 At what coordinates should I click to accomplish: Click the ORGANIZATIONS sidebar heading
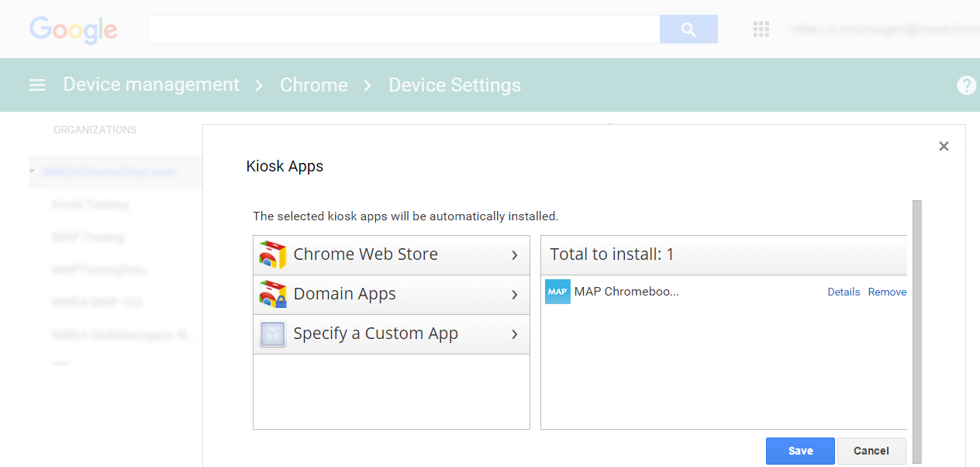(x=95, y=130)
